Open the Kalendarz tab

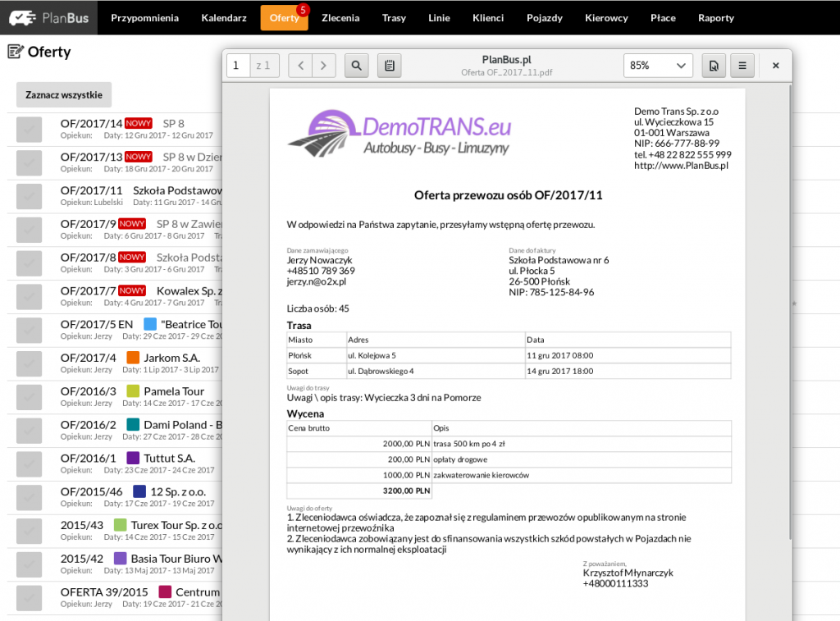(x=224, y=18)
